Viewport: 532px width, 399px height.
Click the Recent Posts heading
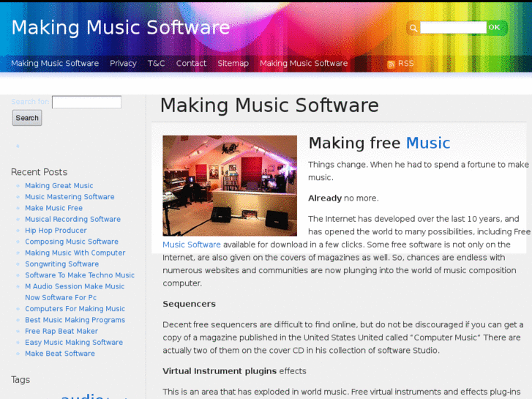[39, 172]
